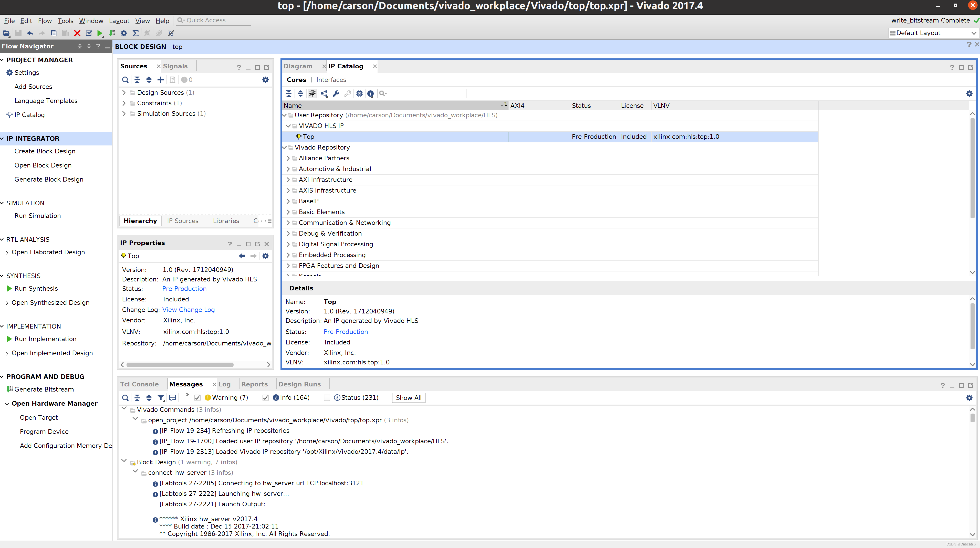Click Pre-Production status link in Details
Image resolution: width=980 pixels, height=548 pixels.
tap(346, 332)
